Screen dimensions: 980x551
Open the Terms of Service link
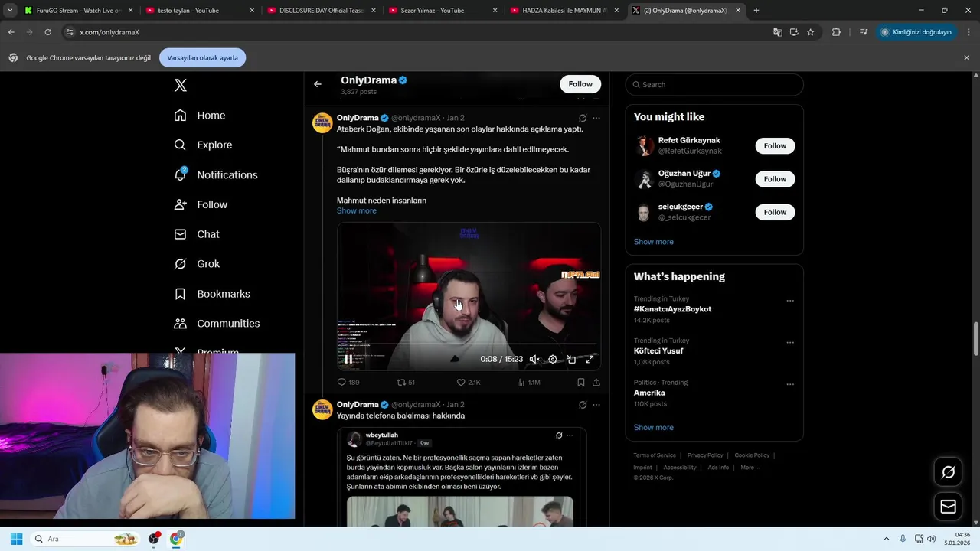tap(655, 455)
